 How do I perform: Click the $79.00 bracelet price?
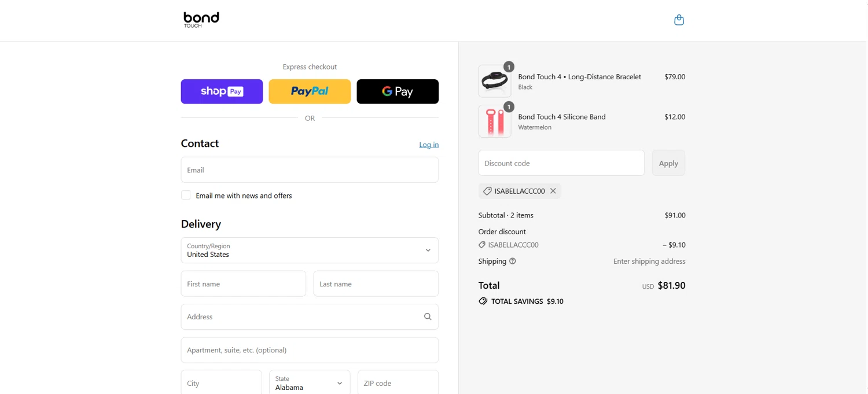675,76
